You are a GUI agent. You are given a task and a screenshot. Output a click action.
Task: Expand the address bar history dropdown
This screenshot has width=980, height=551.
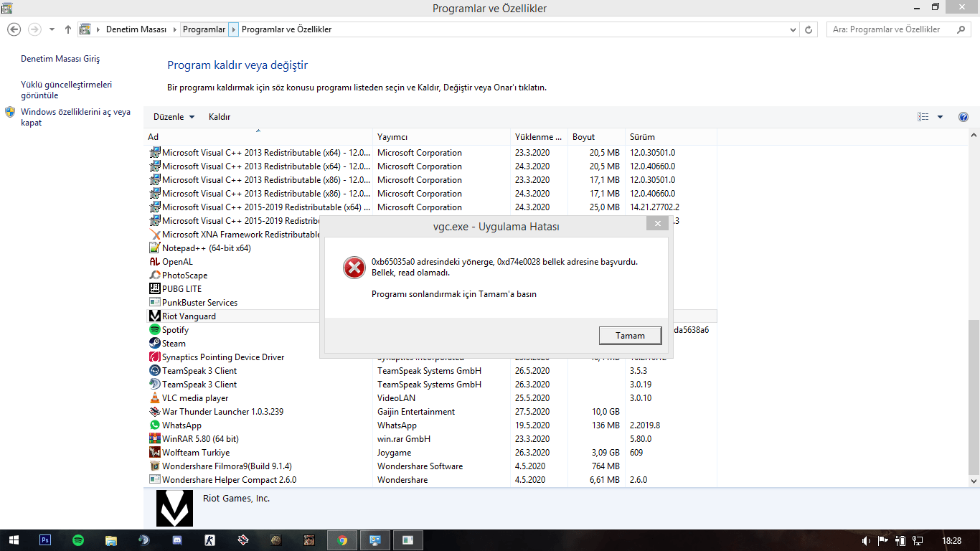tap(793, 29)
